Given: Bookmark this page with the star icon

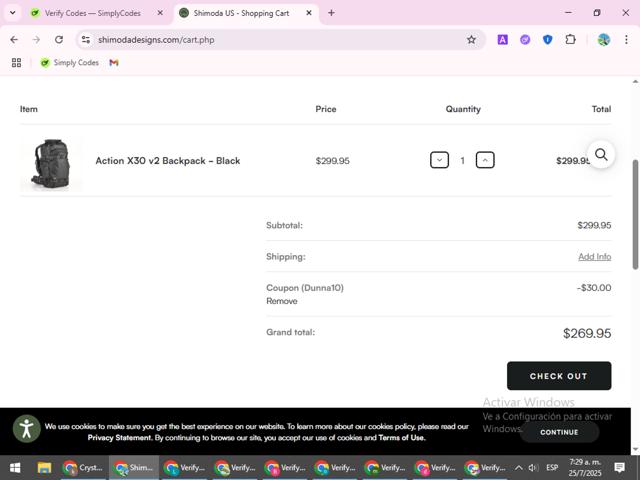Looking at the screenshot, I should (471, 40).
